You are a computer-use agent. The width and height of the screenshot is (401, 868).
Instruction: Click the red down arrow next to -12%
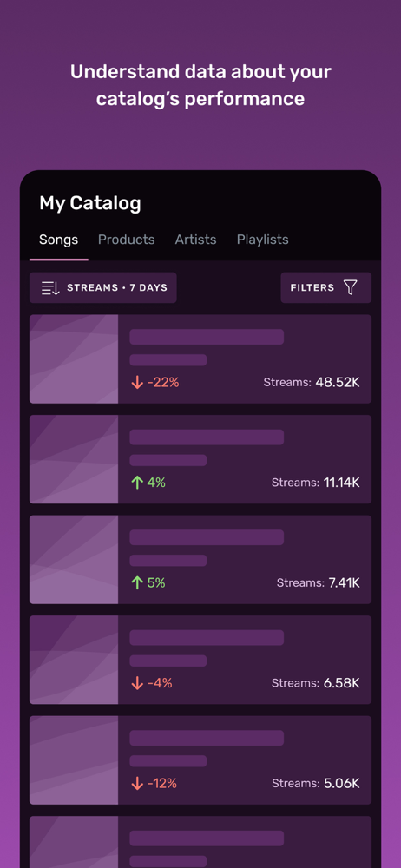tap(137, 783)
